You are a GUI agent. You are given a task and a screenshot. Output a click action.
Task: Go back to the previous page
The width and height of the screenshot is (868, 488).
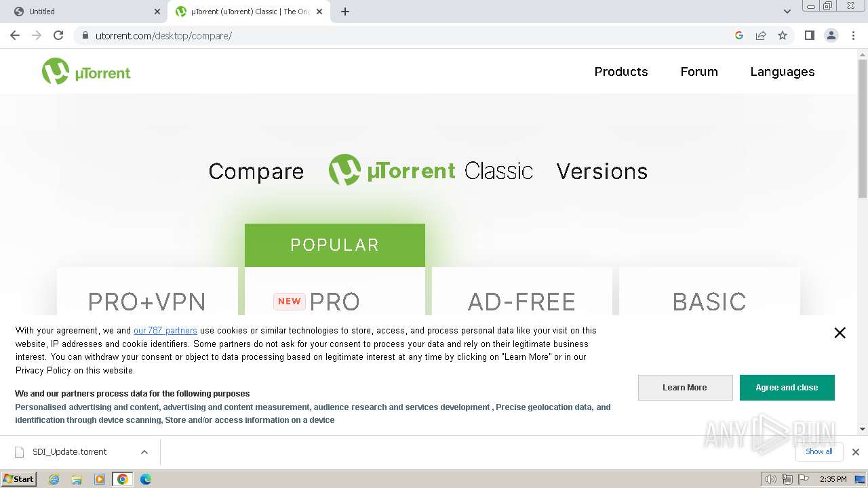[x=15, y=35]
